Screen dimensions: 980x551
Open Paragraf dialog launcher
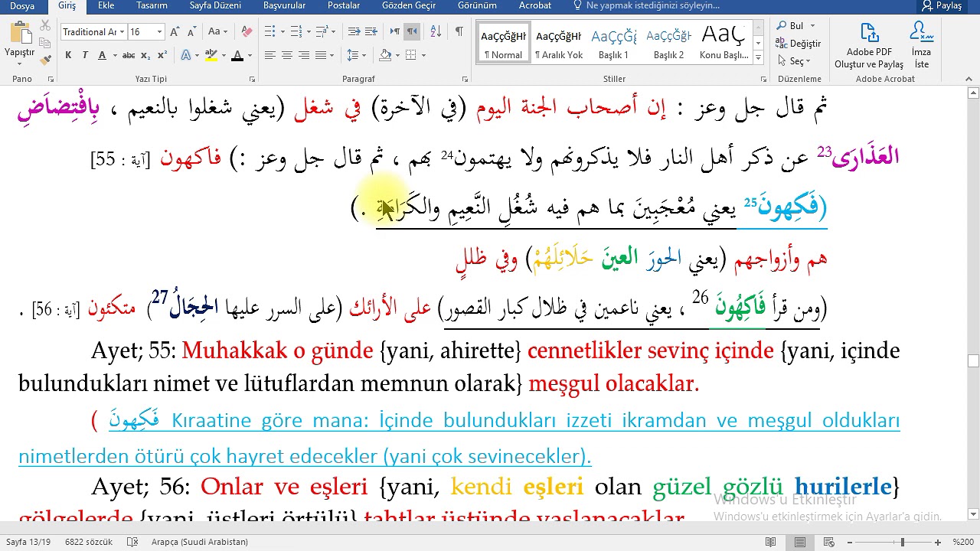465,79
